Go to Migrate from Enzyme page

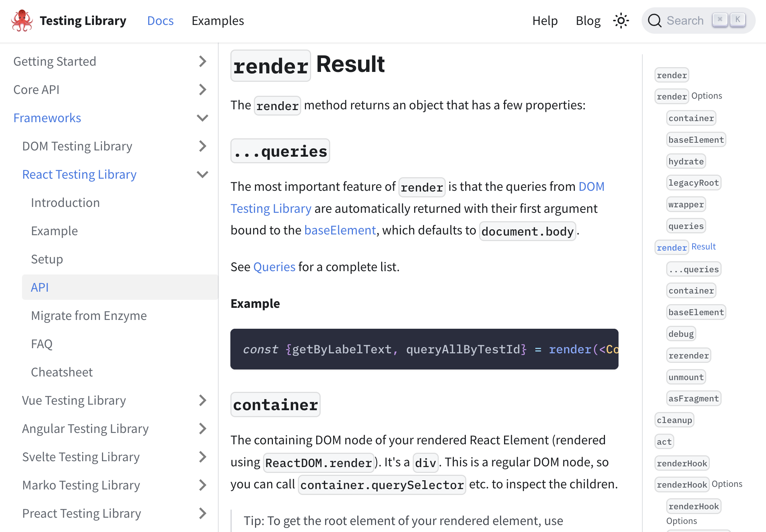[89, 316]
